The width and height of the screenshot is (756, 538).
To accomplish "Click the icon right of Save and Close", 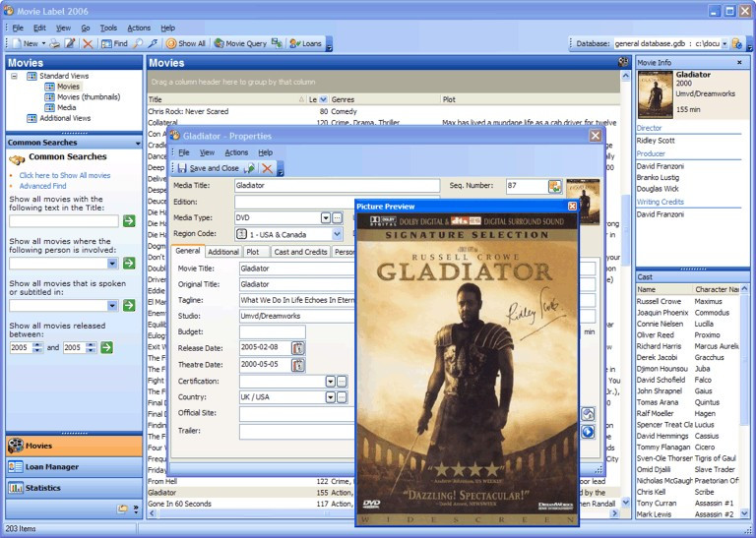I will [x=250, y=168].
